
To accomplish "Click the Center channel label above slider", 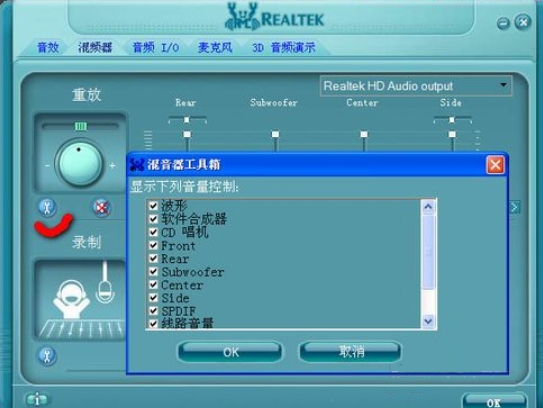I will pos(362,103).
